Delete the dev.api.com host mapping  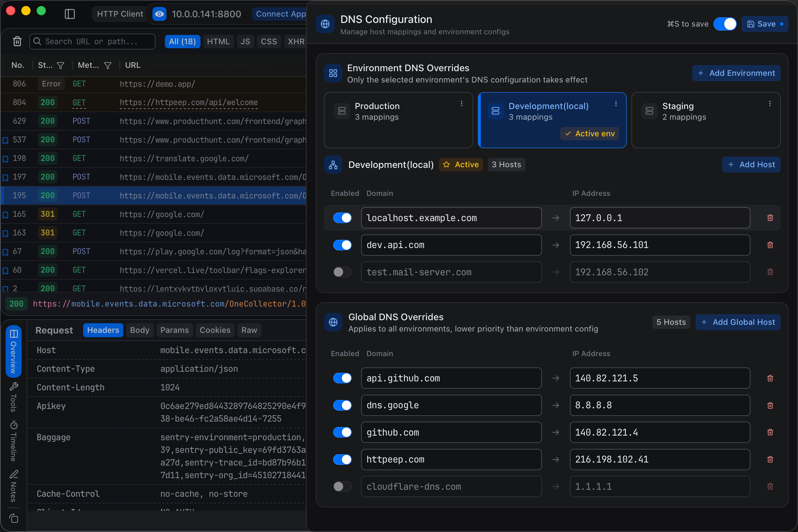click(770, 245)
